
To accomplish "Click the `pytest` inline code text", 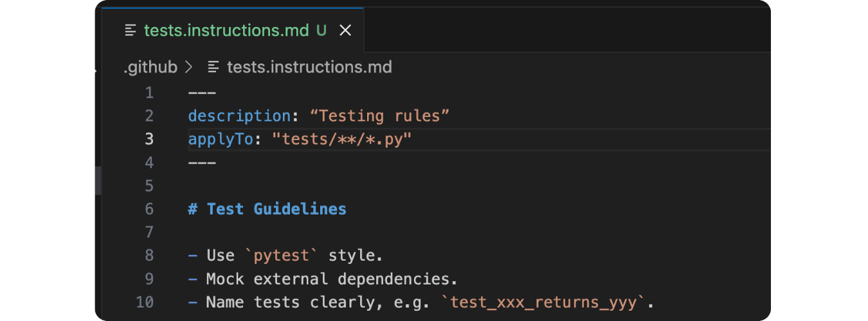I will [x=282, y=256].
